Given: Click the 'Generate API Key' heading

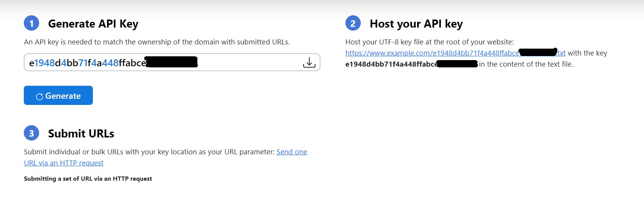Looking at the screenshot, I should 93,24.
